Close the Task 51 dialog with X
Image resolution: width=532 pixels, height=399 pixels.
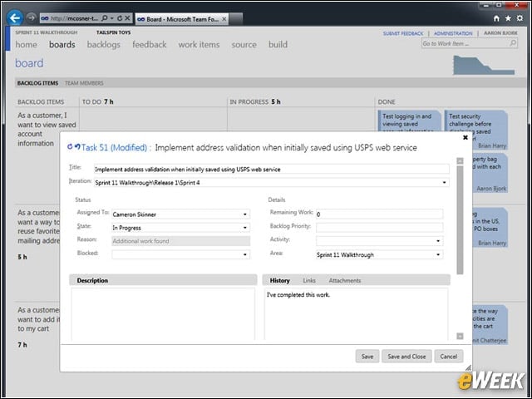465,137
